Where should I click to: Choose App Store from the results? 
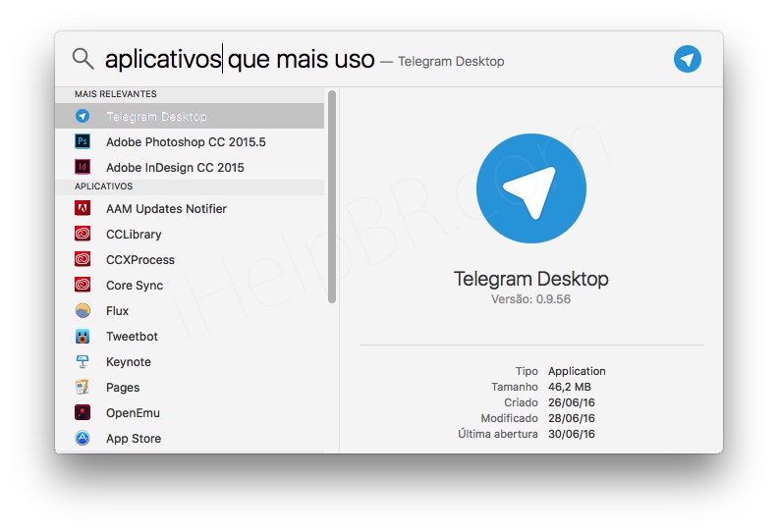pyautogui.click(x=190, y=439)
